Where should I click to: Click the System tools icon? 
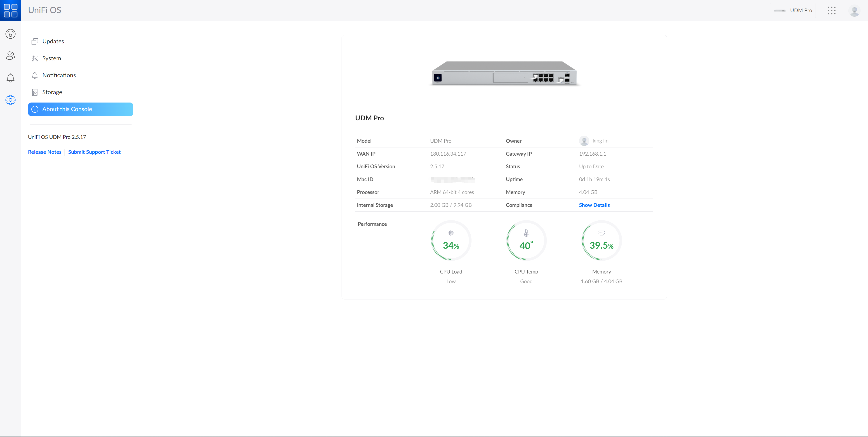(35, 58)
